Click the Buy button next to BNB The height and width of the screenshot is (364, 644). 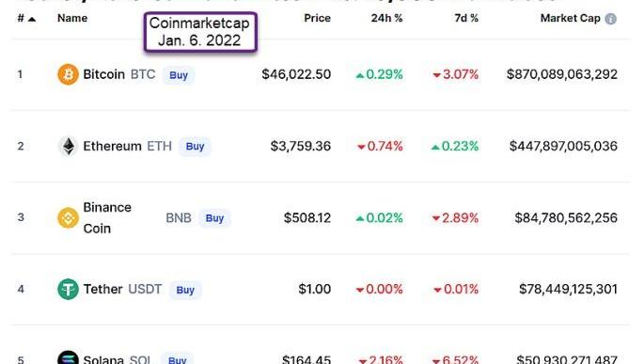coord(214,218)
